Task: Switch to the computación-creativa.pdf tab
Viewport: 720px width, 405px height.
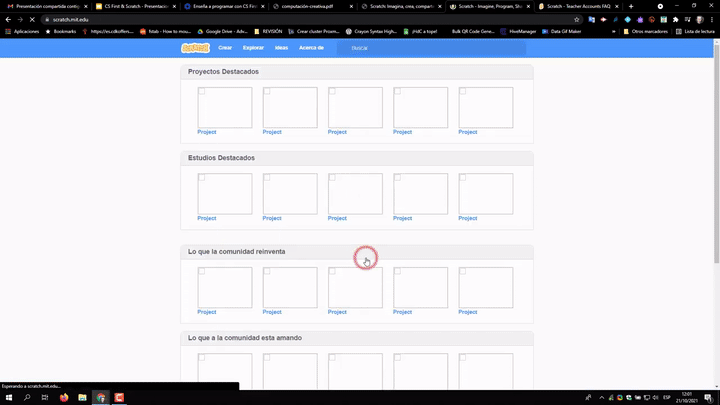Action: click(x=310, y=6)
